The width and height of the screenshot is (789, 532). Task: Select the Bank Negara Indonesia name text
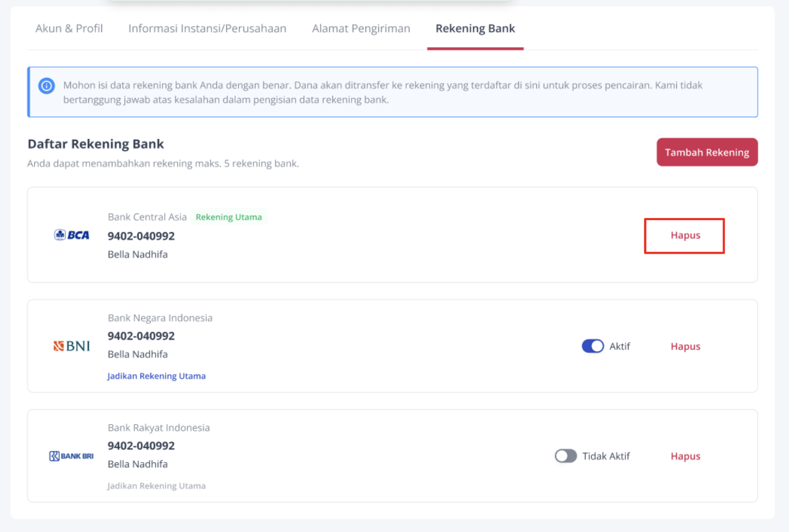pyautogui.click(x=160, y=318)
